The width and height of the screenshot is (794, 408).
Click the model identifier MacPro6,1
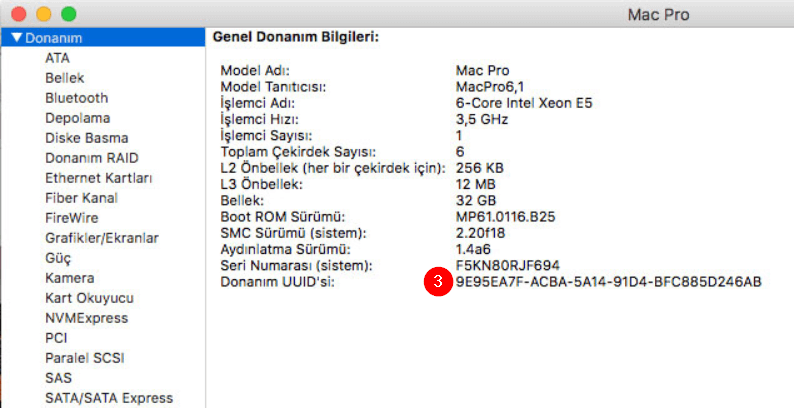pyautogui.click(x=490, y=87)
